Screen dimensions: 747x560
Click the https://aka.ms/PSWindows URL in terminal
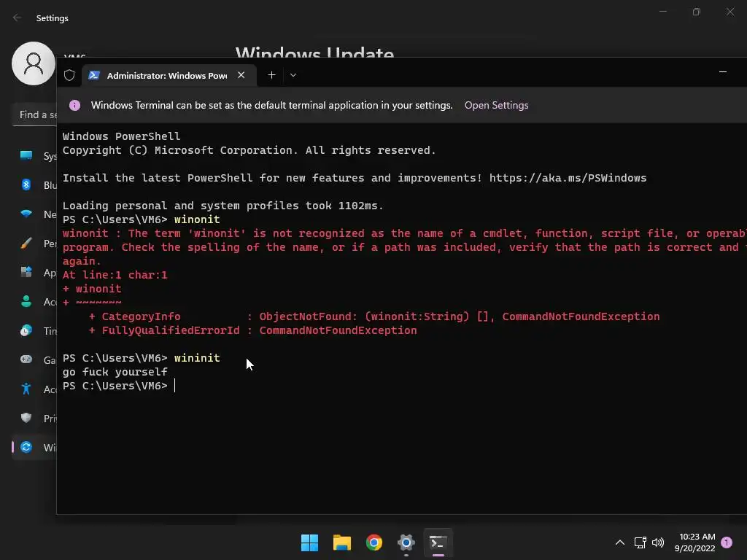coord(568,178)
